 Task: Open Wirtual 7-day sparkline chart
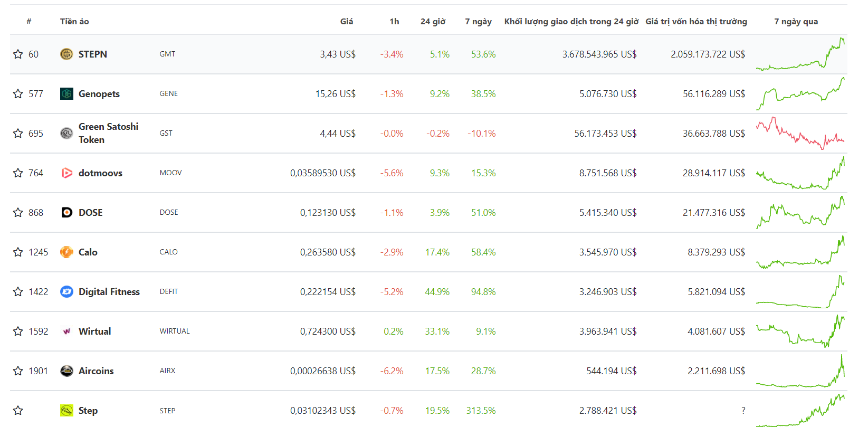[800, 331]
